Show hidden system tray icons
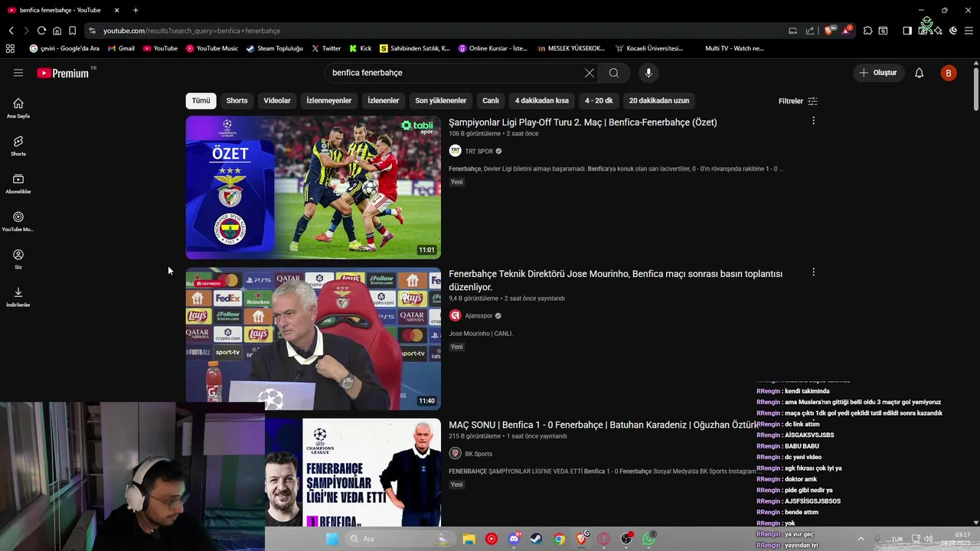The height and width of the screenshot is (551, 980). pos(861,539)
